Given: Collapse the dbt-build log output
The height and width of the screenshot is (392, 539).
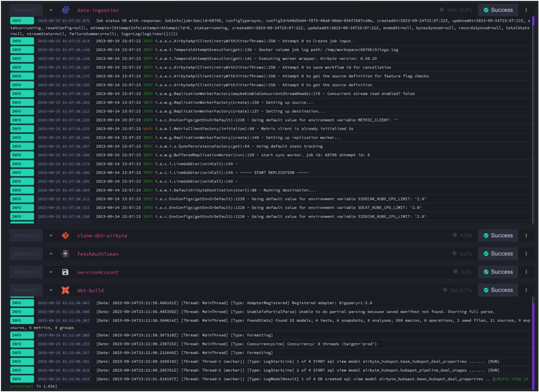Looking at the screenshot, I should [x=51, y=290].
